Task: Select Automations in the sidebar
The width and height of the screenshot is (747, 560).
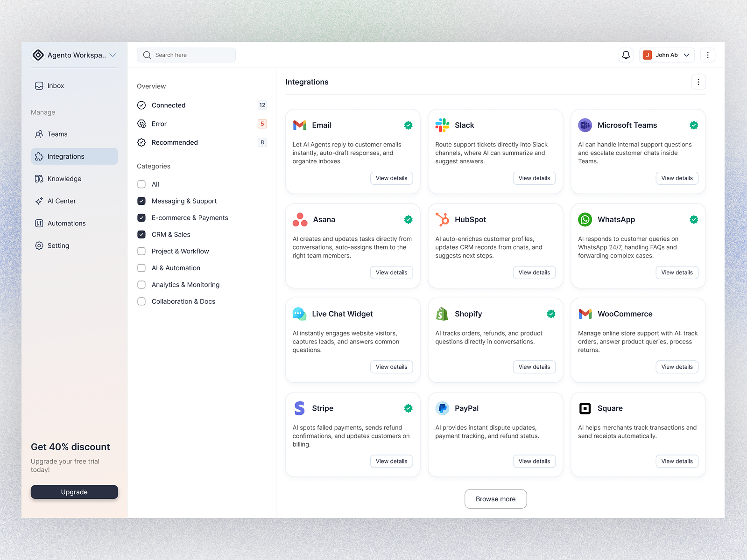Action: pyautogui.click(x=66, y=223)
